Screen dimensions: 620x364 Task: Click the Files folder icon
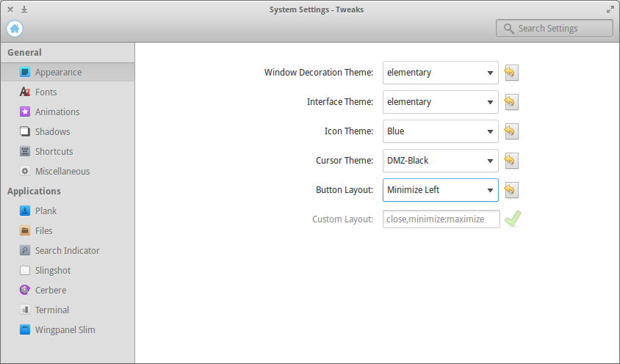pyautogui.click(x=25, y=230)
